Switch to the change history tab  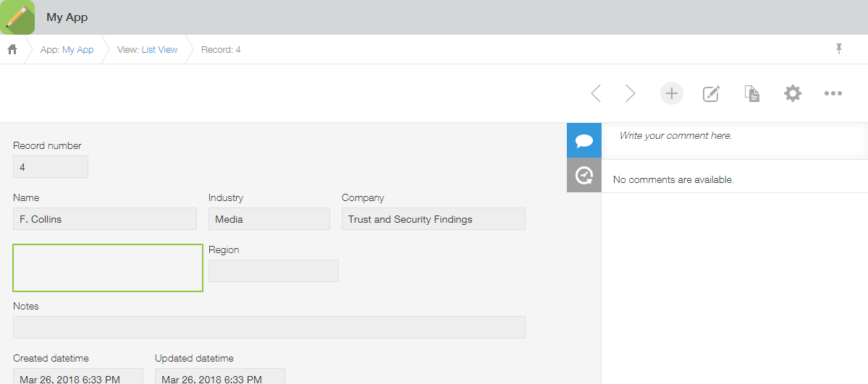pyautogui.click(x=583, y=175)
